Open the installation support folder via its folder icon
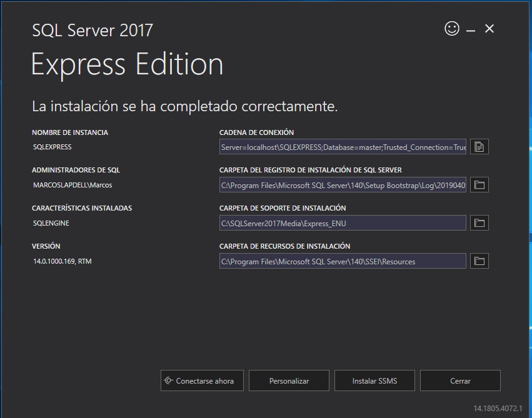532x418 pixels. [479, 223]
